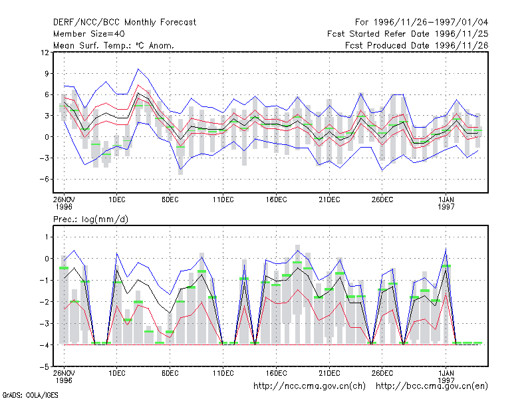The image size is (532, 399).
Task: Click the 26NOV 1996 label under temperature chart
Action: [x=64, y=203]
